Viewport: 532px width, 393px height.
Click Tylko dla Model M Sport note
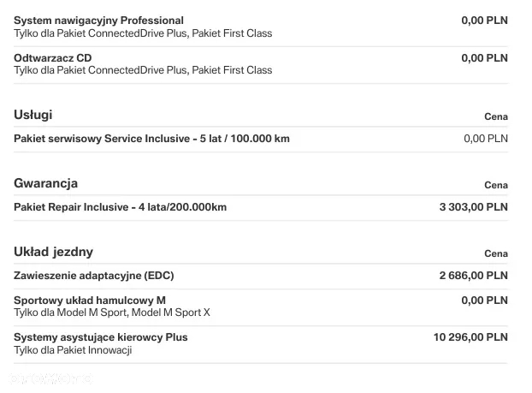click(x=112, y=313)
